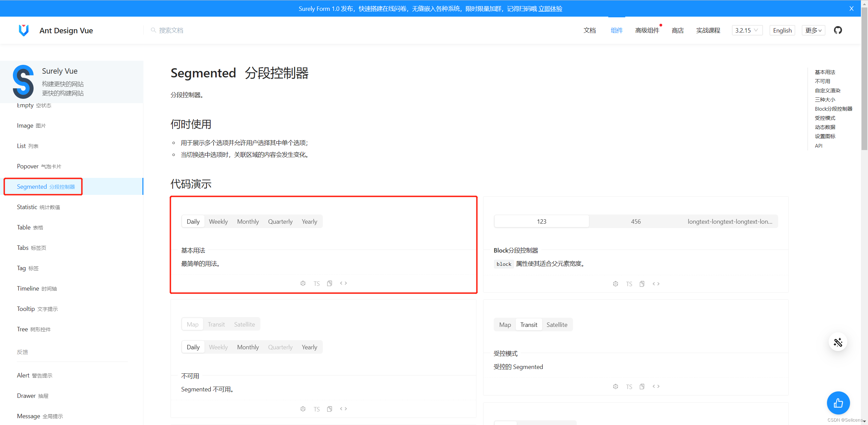Open the 3.2.15 version dropdown
Image resolution: width=868 pixels, height=425 pixels.
(x=747, y=30)
